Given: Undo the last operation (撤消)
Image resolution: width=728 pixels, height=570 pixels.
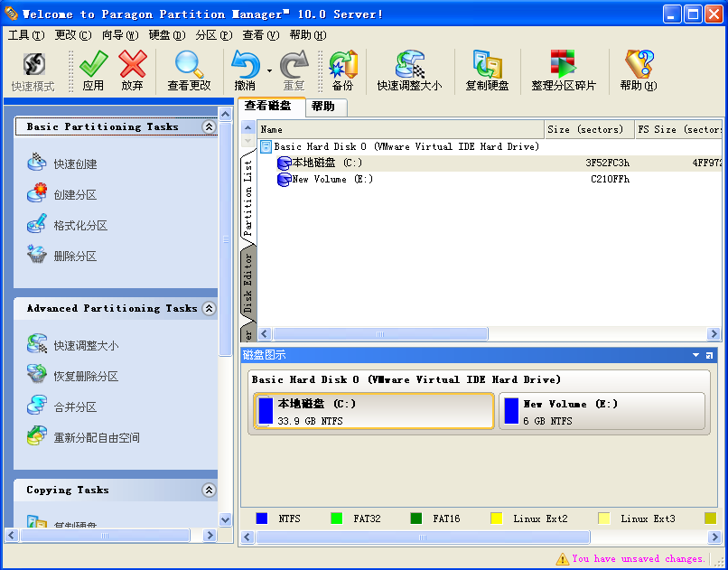Looking at the screenshot, I should [x=245, y=64].
